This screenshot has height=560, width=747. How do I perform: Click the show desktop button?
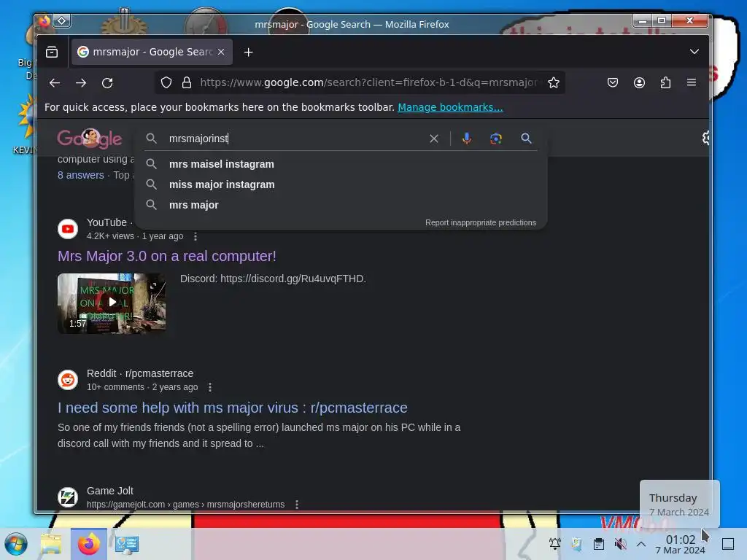tap(728, 544)
